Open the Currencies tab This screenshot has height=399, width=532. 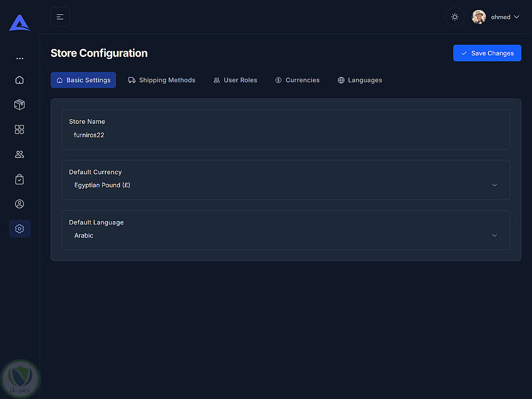[x=297, y=80]
